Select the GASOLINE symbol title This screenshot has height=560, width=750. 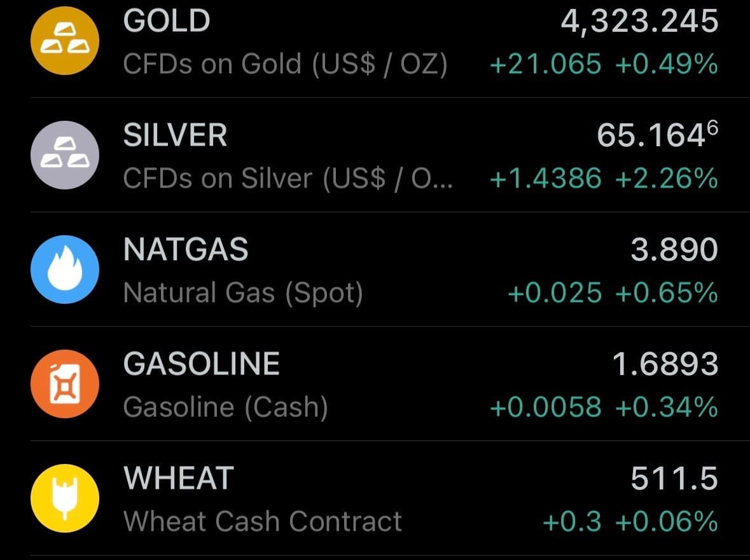[x=202, y=364]
